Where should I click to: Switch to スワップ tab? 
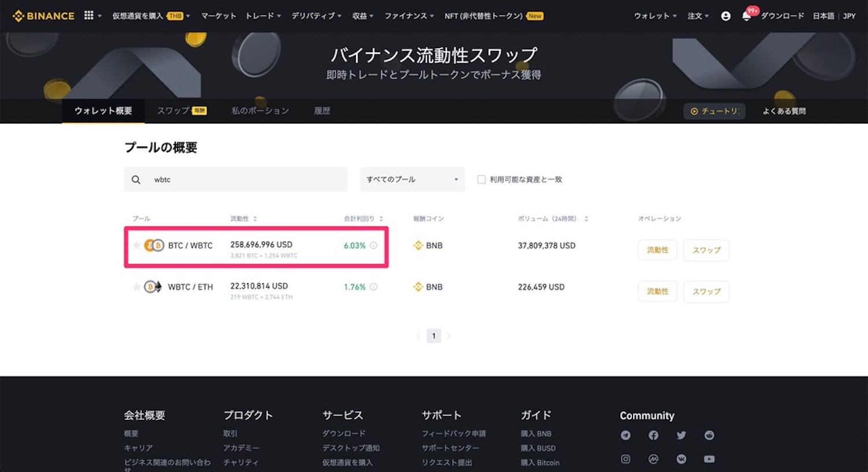pos(182,111)
